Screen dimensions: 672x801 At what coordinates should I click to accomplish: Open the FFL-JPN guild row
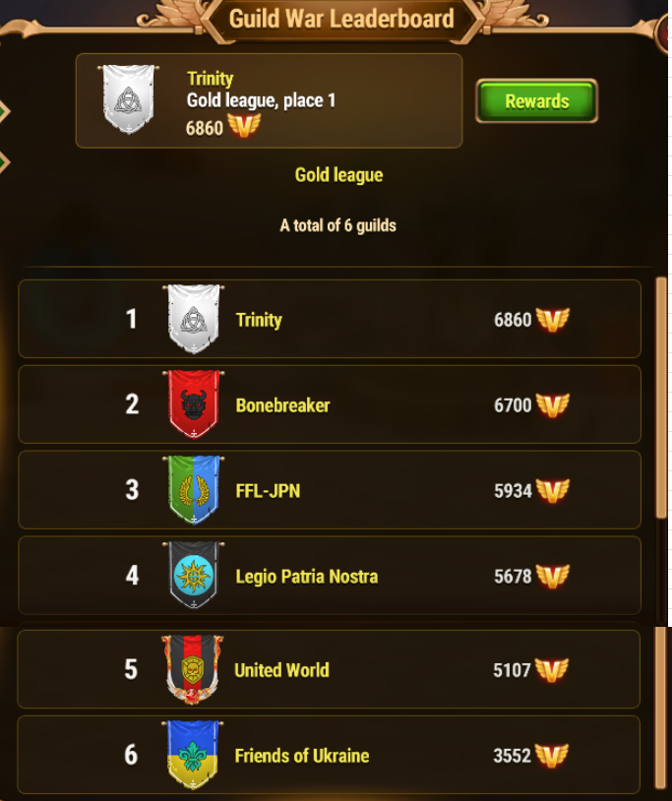click(x=330, y=490)
